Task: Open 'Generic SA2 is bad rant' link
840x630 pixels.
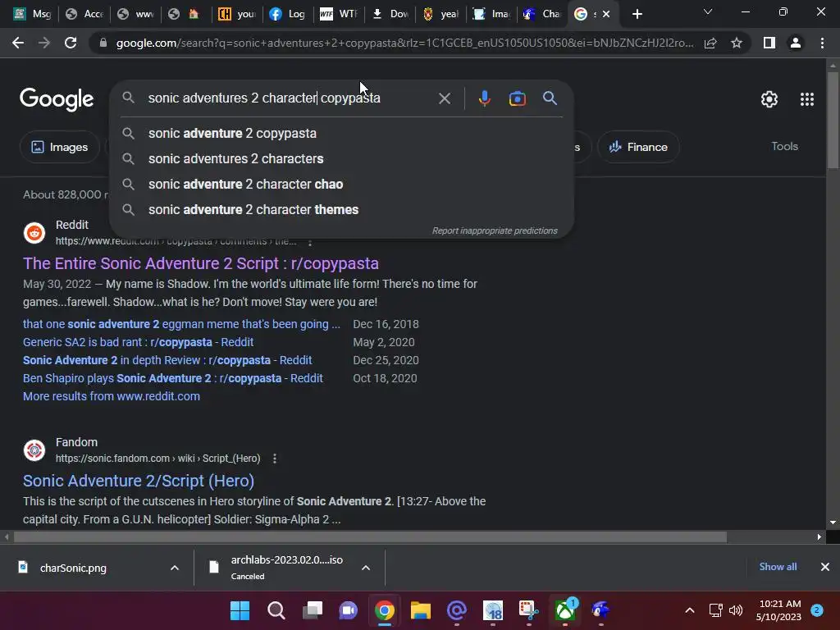Action: (x=138, y=342)
